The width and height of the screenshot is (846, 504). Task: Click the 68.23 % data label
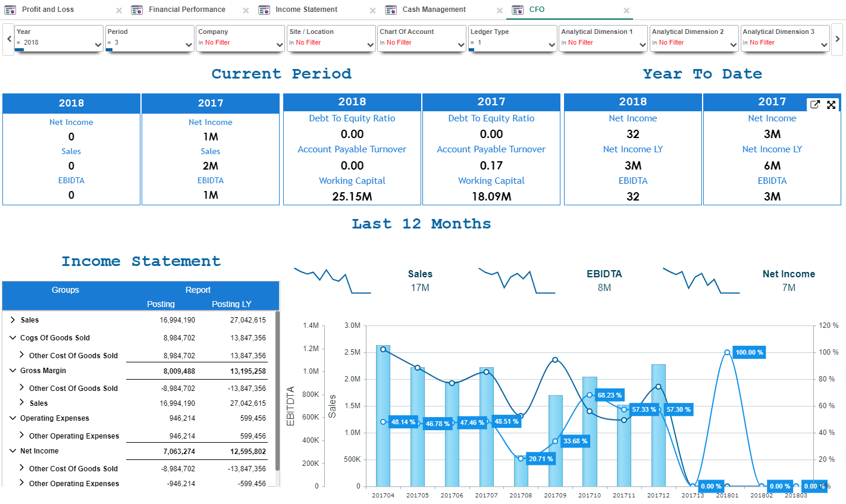(609, 395)
